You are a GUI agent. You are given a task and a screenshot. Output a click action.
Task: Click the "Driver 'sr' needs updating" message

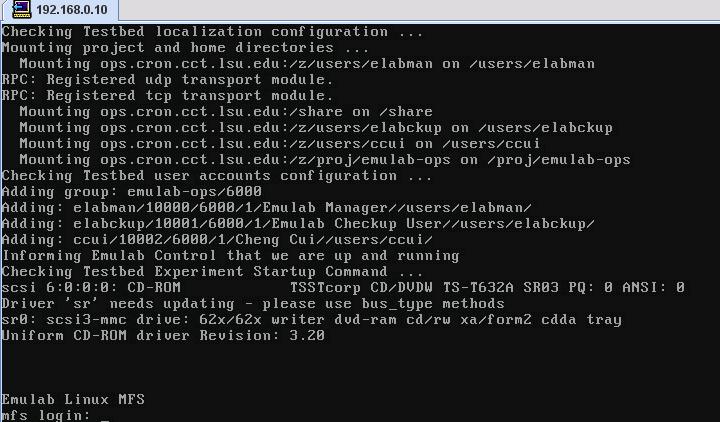[x=253, y=304]
